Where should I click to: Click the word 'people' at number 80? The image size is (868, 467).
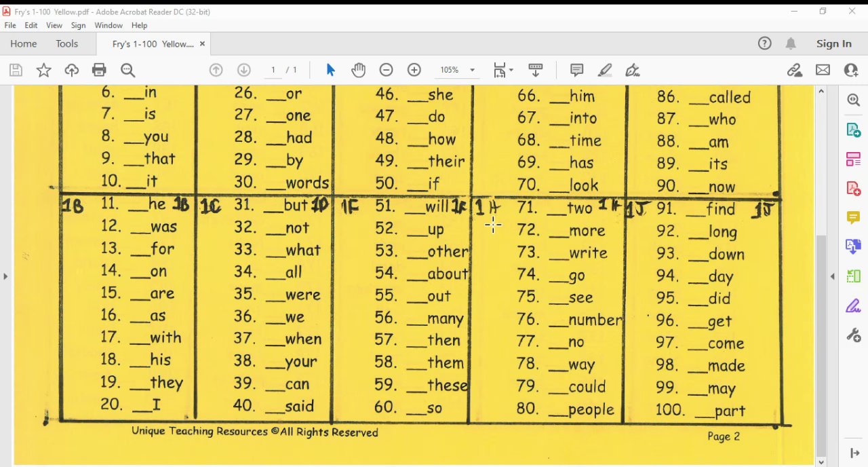pyautogui.click(x=591, y=409)
